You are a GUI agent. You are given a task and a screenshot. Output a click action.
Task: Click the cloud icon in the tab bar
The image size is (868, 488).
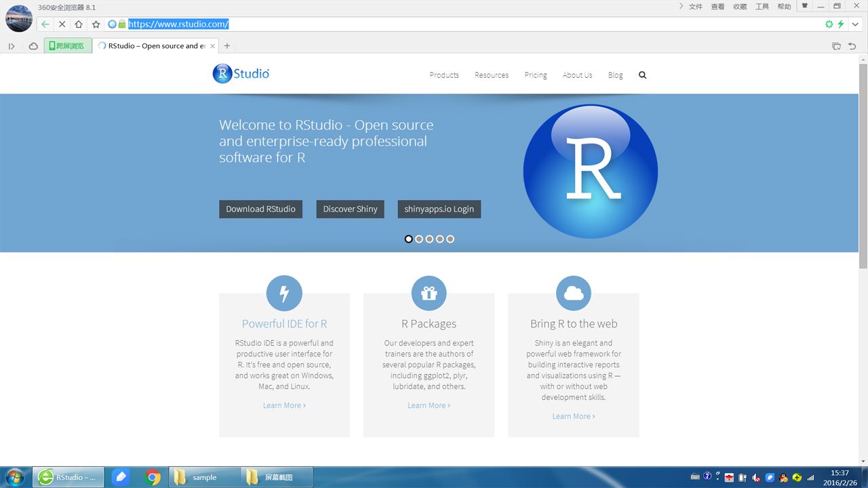[33, 46]
